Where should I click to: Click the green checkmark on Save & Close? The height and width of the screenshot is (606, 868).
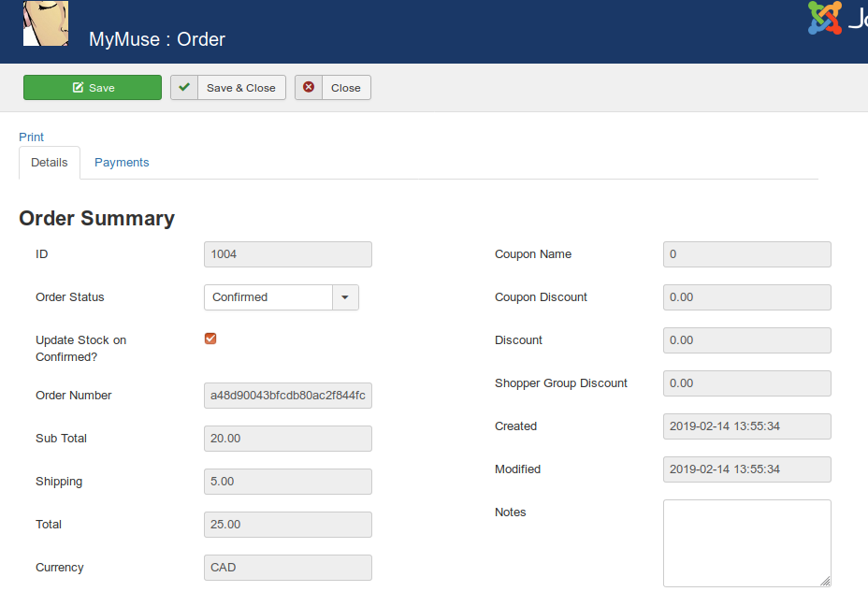[x=183, y=87]
